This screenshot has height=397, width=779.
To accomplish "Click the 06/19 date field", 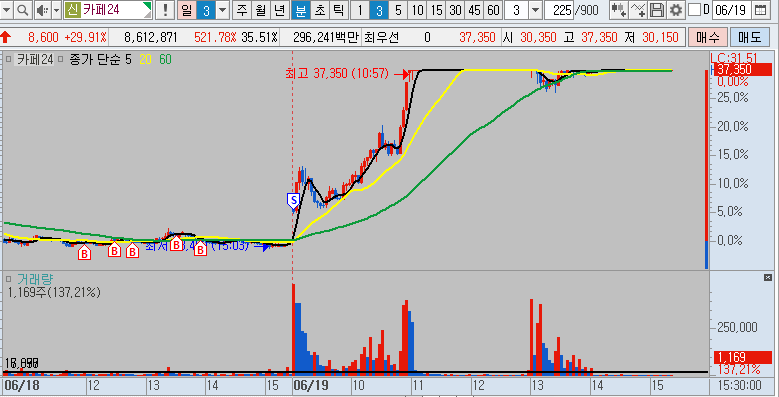I will [x=731, y=10].
